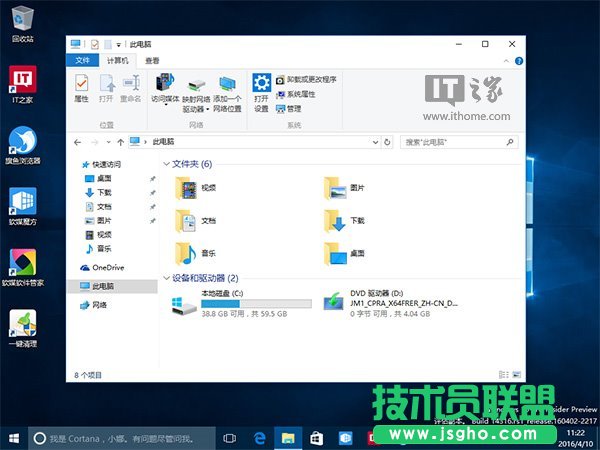Go back using the back arrow

pyautogui.click(x=78, y=142)
